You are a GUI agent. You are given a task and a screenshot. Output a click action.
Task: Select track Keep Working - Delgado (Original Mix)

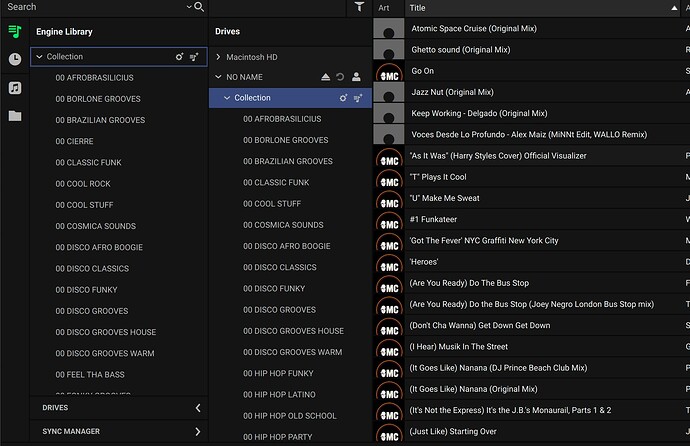pos(479,113)
